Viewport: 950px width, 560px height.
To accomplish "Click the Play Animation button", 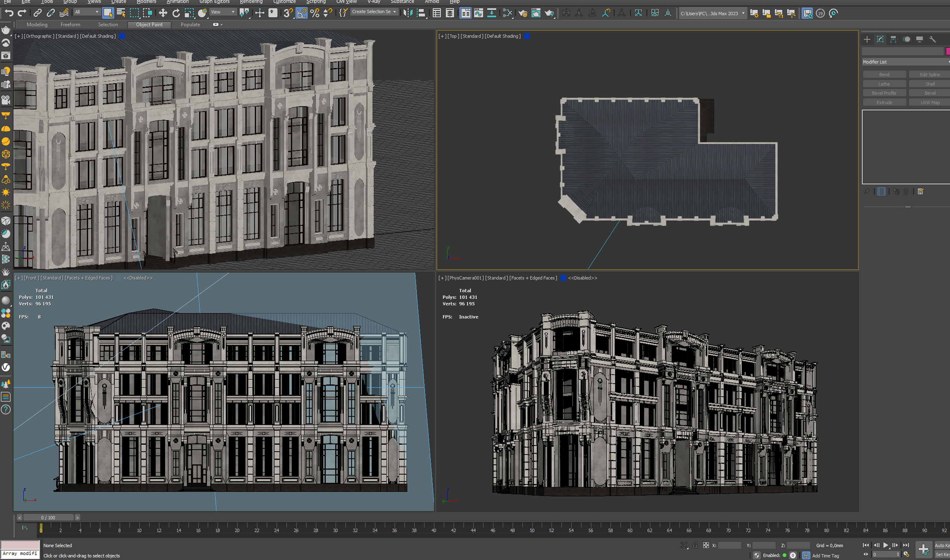I will pyautogui.click(x=885, y=545).
